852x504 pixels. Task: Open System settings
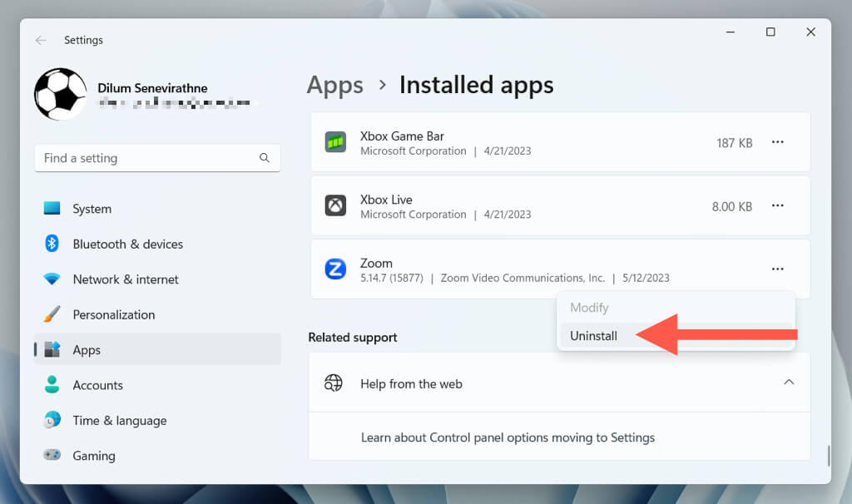(157, 209)
